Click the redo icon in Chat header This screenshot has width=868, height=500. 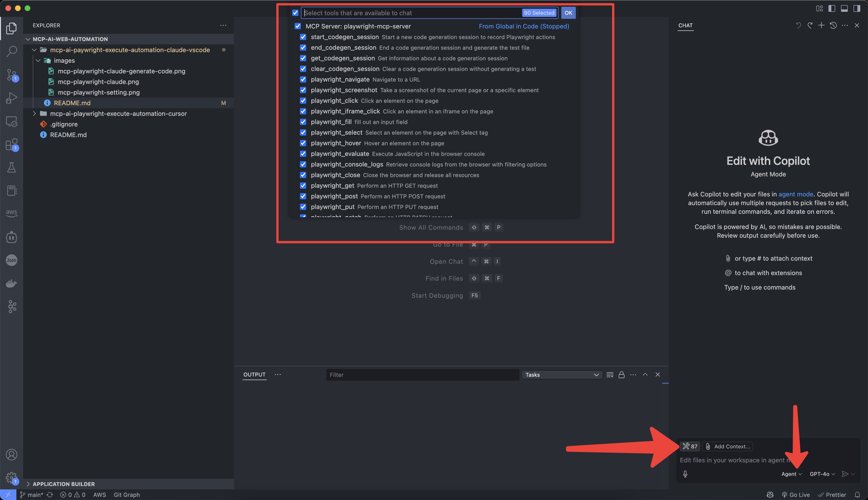810,25
